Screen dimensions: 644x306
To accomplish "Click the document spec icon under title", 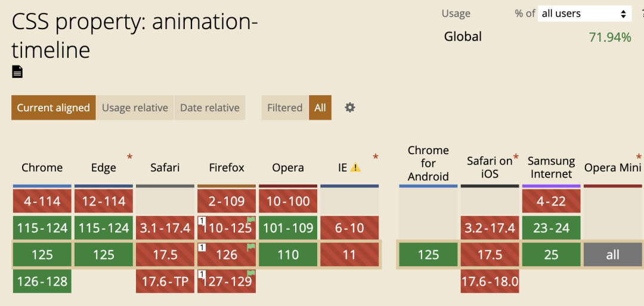I will click(x=17, y=72).
